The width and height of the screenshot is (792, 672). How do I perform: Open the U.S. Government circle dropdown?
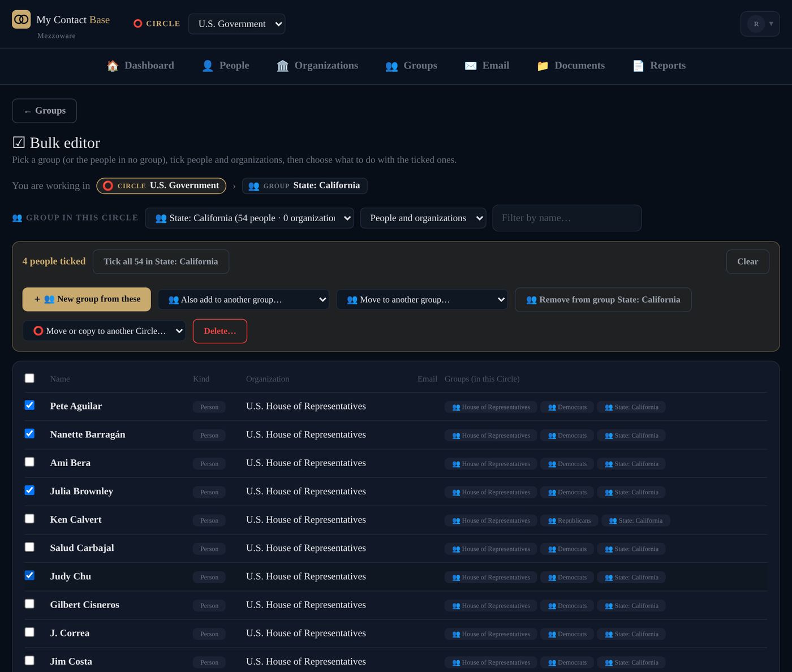tap(236, 24)
